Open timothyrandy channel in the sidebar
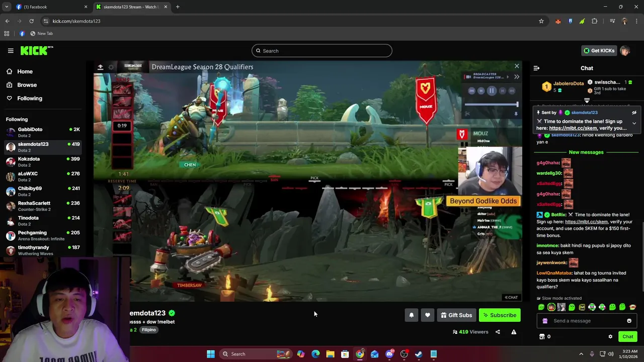 coord(43,250)
